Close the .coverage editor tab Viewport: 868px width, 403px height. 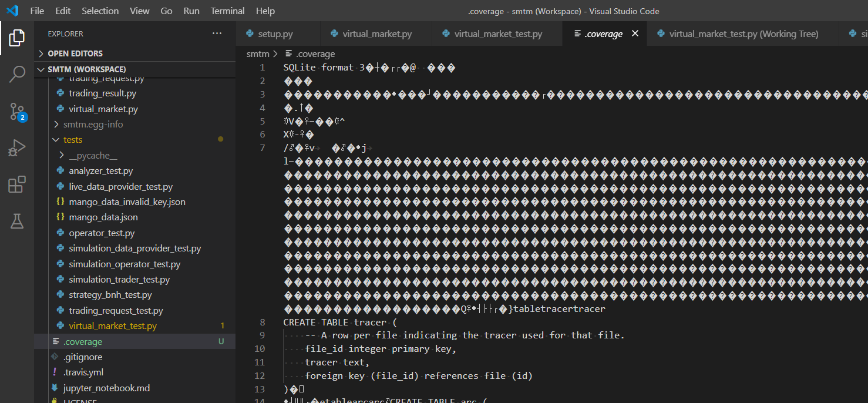tap(635, 33)
